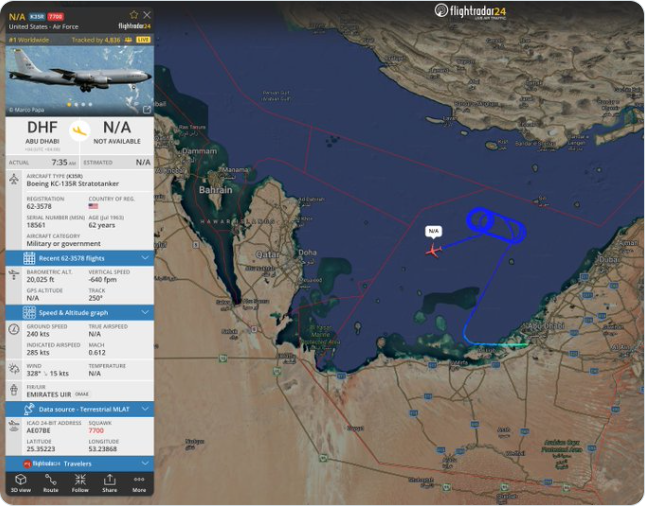
Task: Click the calendar icon for recent flights
Action: tap(29, 258)
